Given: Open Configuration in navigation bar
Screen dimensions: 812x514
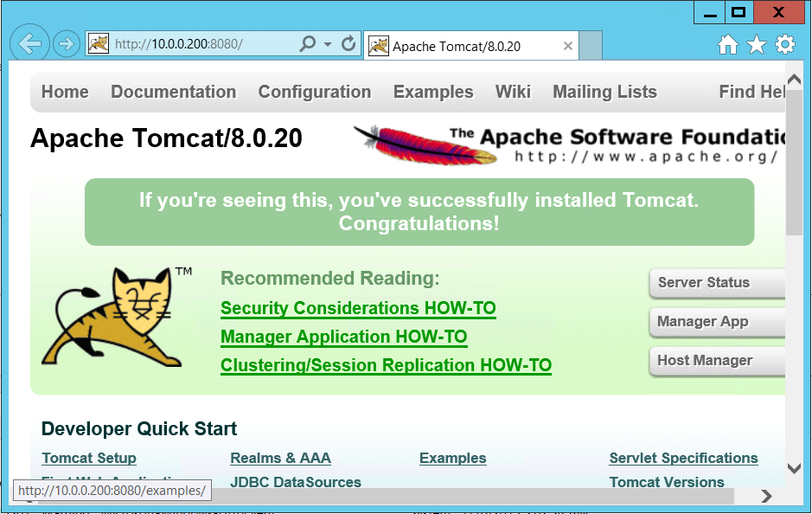Looking at the screenshot, I should tap(315, 92).
